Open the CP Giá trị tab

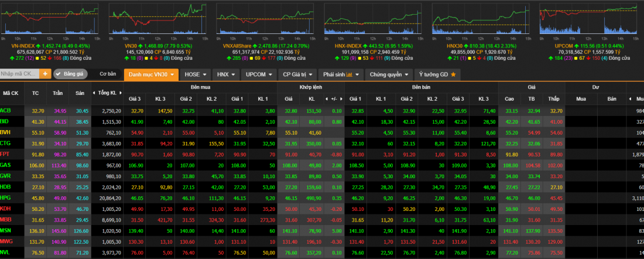tap(298, 74)
